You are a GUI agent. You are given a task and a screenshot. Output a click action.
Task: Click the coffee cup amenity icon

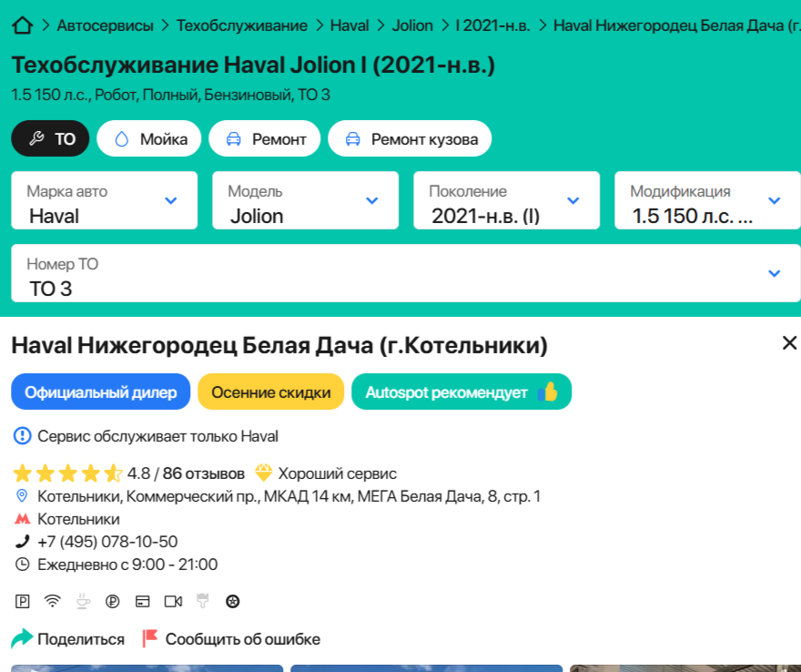tap(83, 601)
